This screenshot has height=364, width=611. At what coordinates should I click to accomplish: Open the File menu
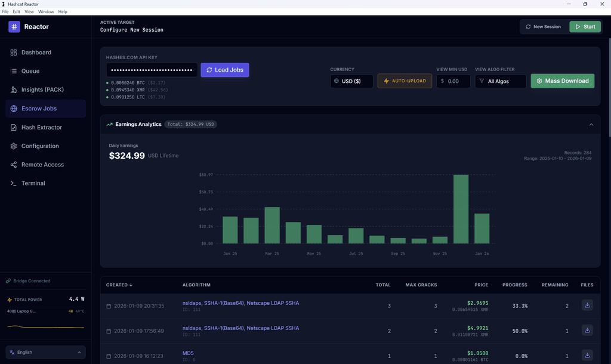[x=5, y=11]
